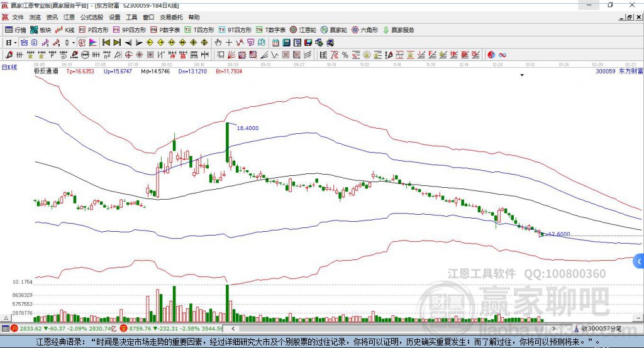The width and height of the screenshot is (644, 348).
Task: Click the last yellow diamond four-arrow icon
Action: [x=204, y=43]
